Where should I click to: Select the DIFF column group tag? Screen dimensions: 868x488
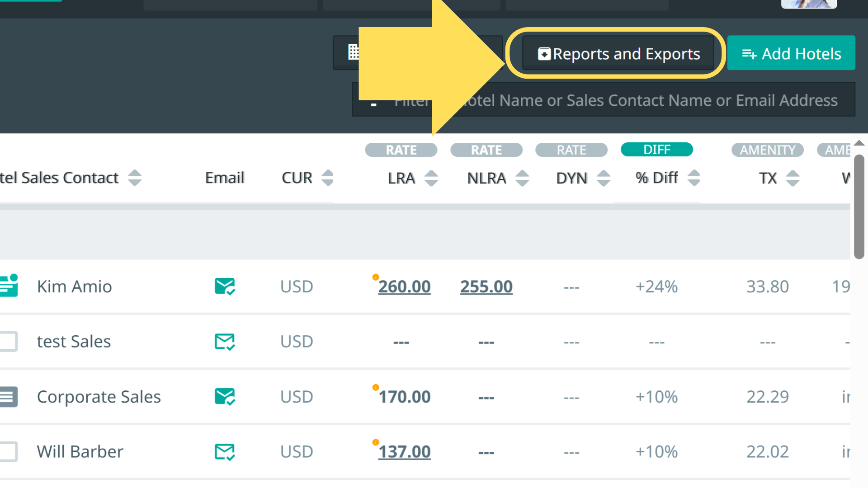point(656,150)
